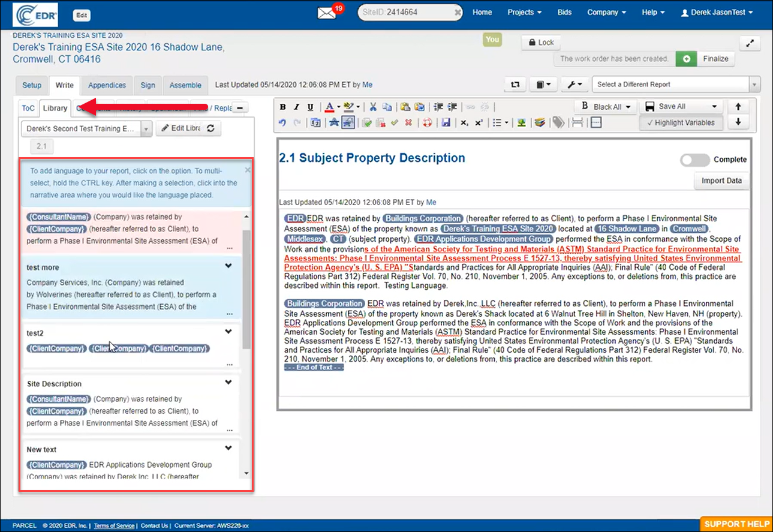Open the Company menu

coord(606,12)
